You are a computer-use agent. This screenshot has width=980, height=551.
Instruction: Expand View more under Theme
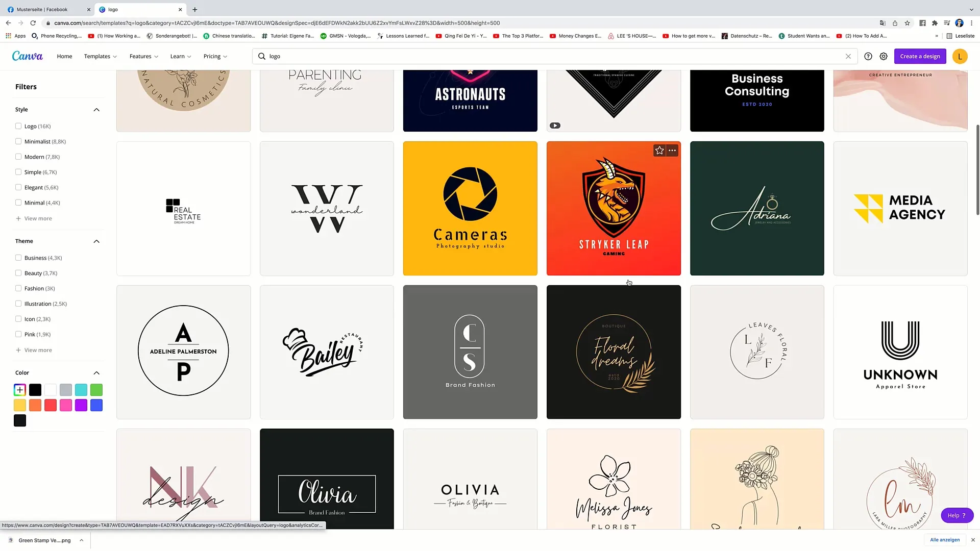[x=34, y=350]
